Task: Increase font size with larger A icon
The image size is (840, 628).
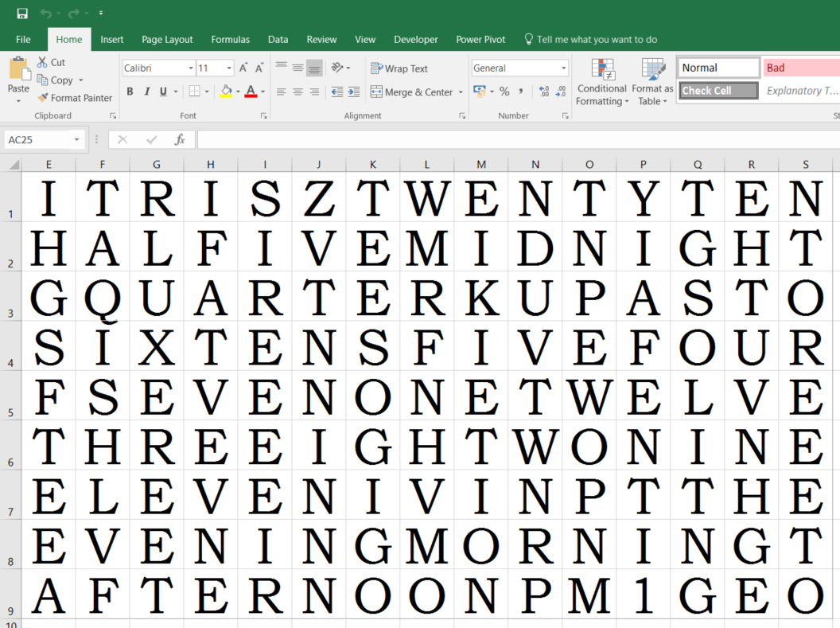Action: coord(243,68)
